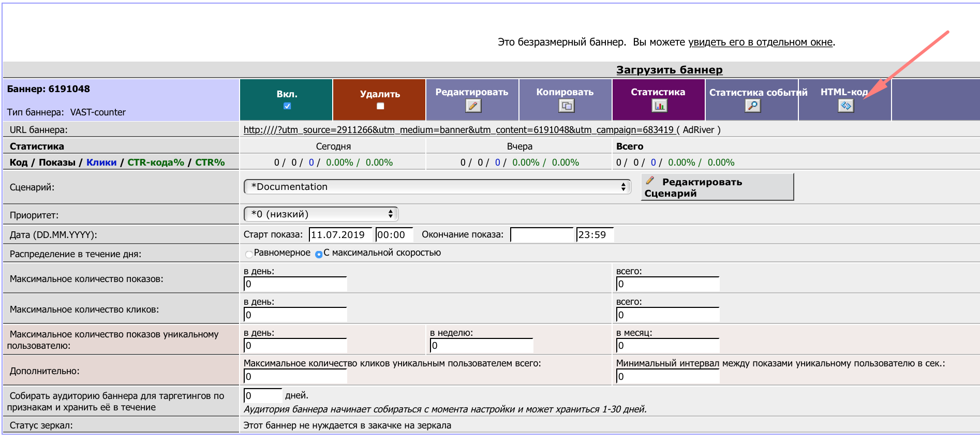
Task: Click Минимальный интервал между показами field
Action: [x=668, y=377]
